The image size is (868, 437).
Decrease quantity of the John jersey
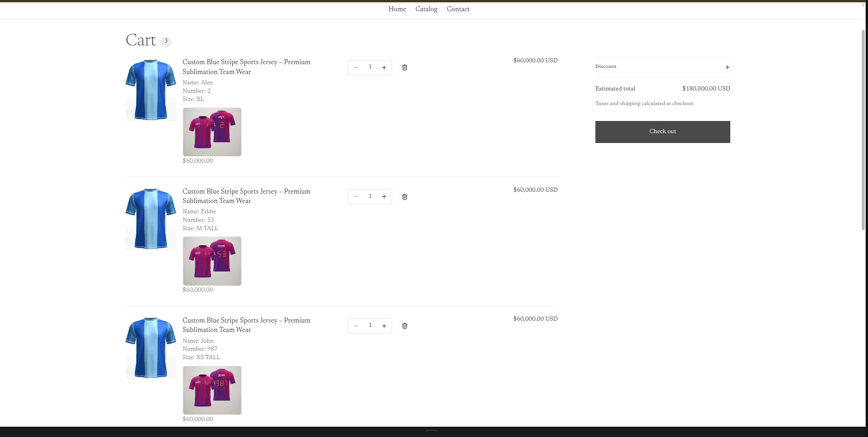(x=356, y=326)
